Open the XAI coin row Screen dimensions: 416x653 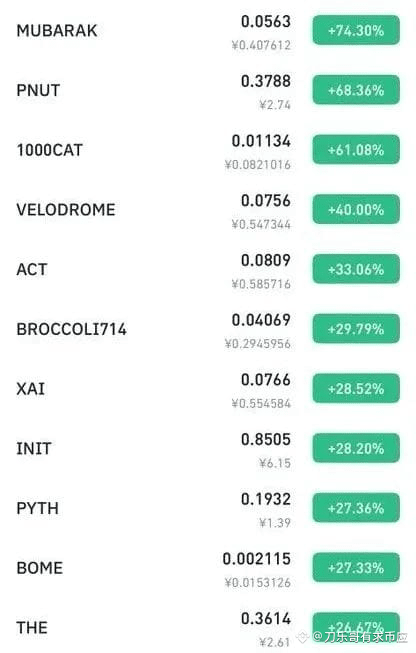tap(208, 389)
